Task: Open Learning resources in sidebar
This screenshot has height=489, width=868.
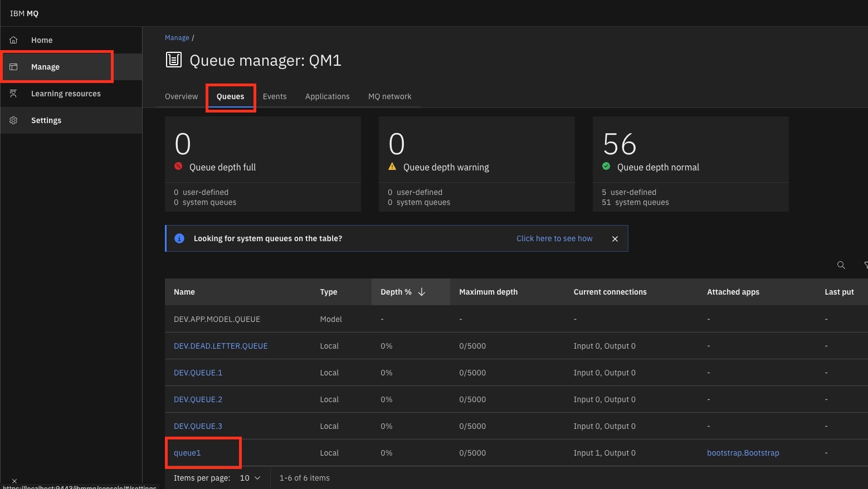Action: pyautogui.click(x=71, y=94)
